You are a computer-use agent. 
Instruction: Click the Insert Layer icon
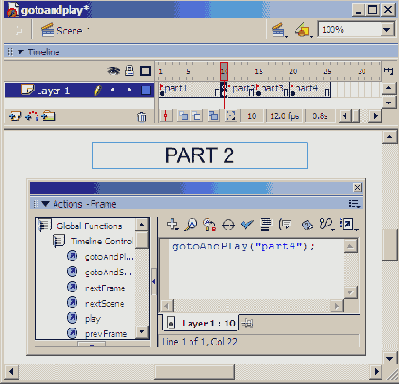click(15, 116)
